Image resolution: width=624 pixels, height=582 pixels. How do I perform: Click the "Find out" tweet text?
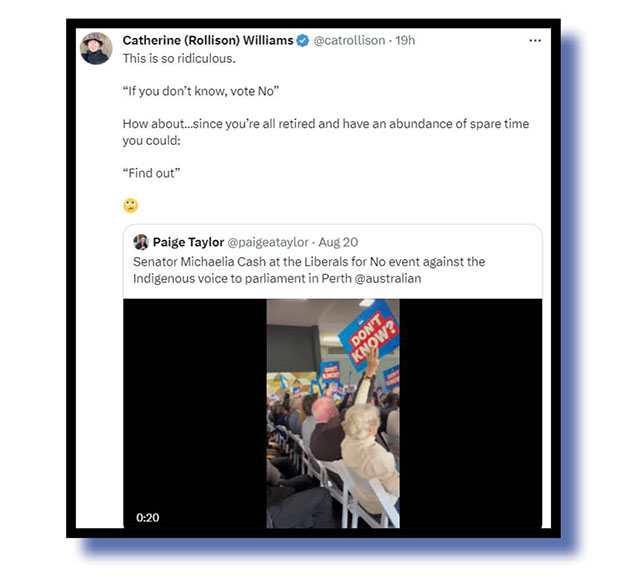pos(151,173)
